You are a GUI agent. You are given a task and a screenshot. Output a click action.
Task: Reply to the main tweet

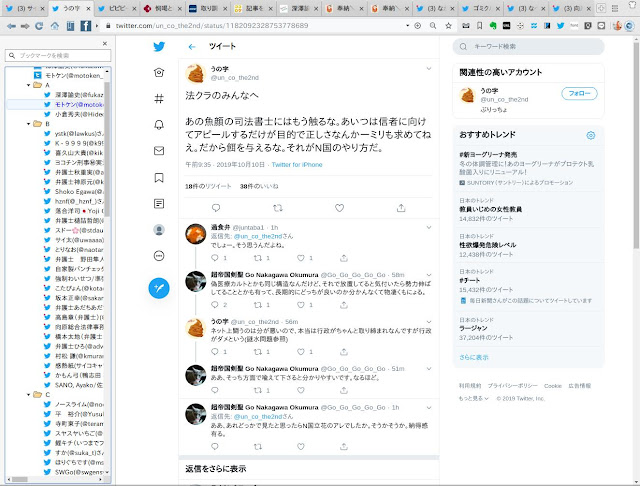tap(216, 208)
